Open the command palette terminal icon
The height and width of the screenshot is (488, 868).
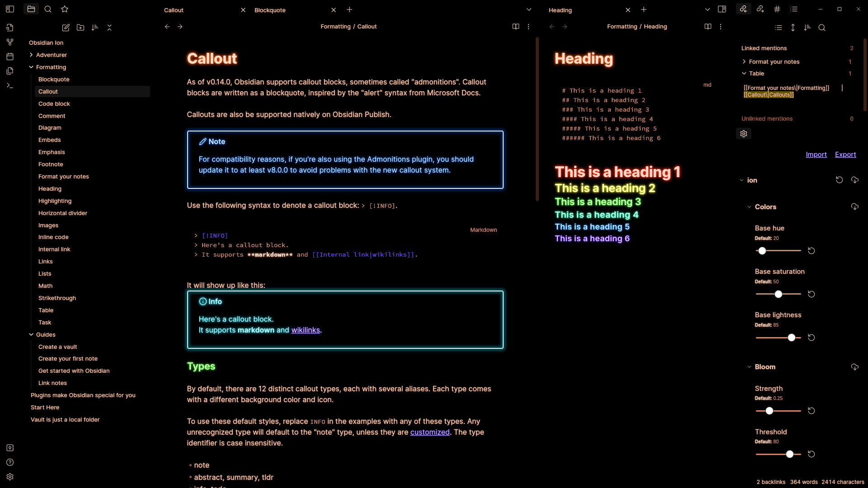(10, 85)
